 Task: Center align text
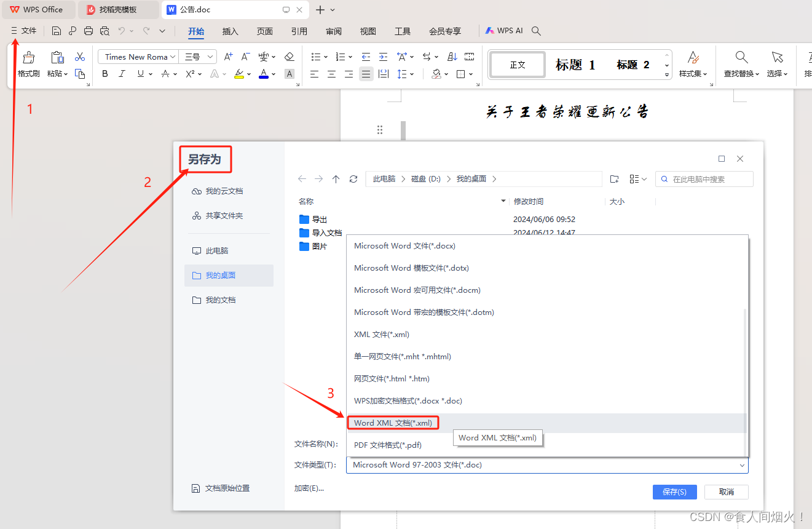click(x=332, y=74)
